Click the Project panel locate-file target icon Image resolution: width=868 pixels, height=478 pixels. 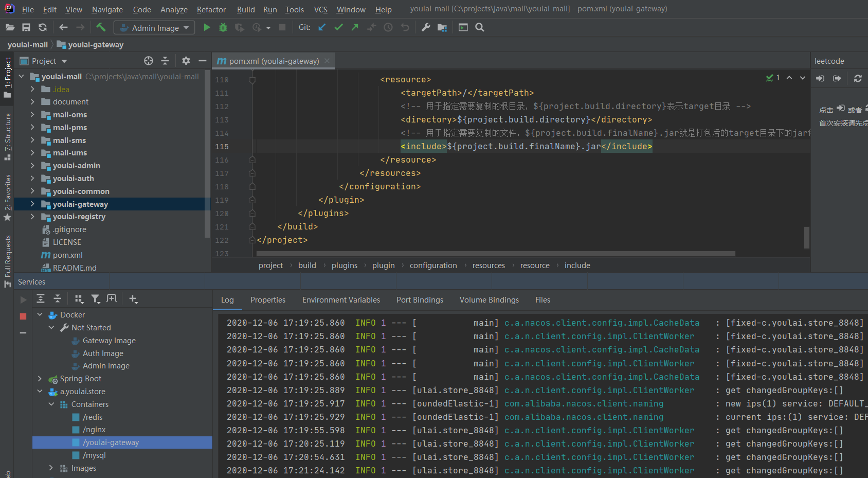coord(149,61)
